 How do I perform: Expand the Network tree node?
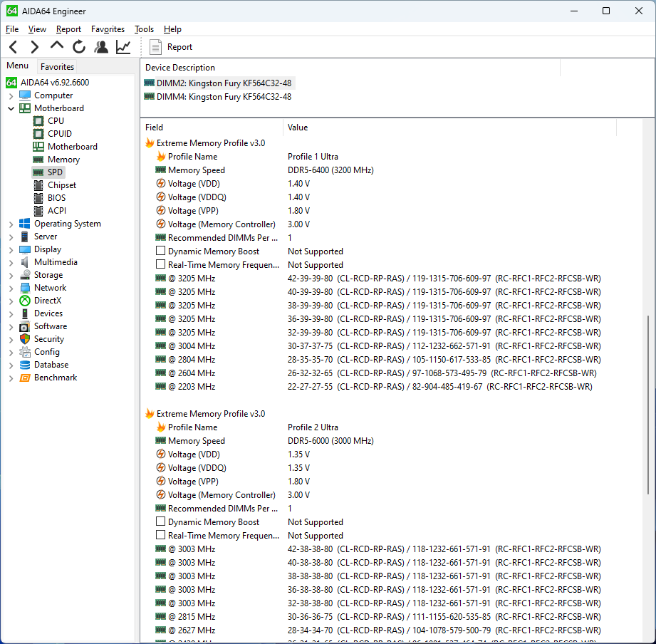11,289
